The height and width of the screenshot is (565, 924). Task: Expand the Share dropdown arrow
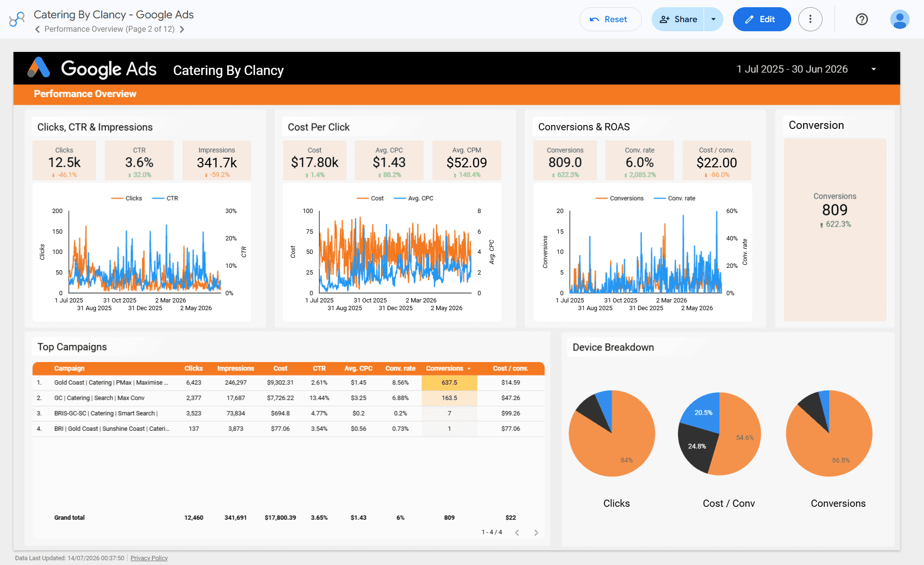tap(713, 19)
